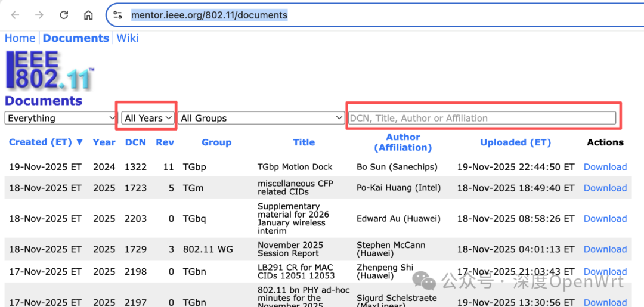Click title November 2025 Session Report

[x=290, y=249]
